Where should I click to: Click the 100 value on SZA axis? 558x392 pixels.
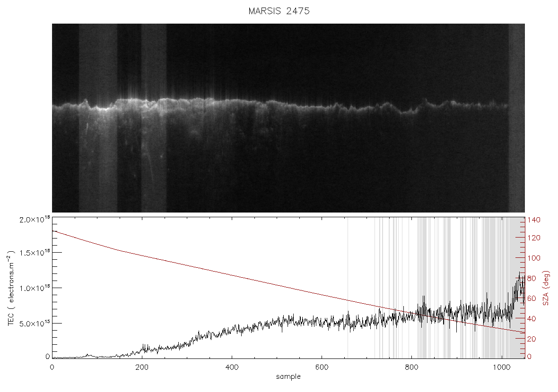click(x=534, y=258)
